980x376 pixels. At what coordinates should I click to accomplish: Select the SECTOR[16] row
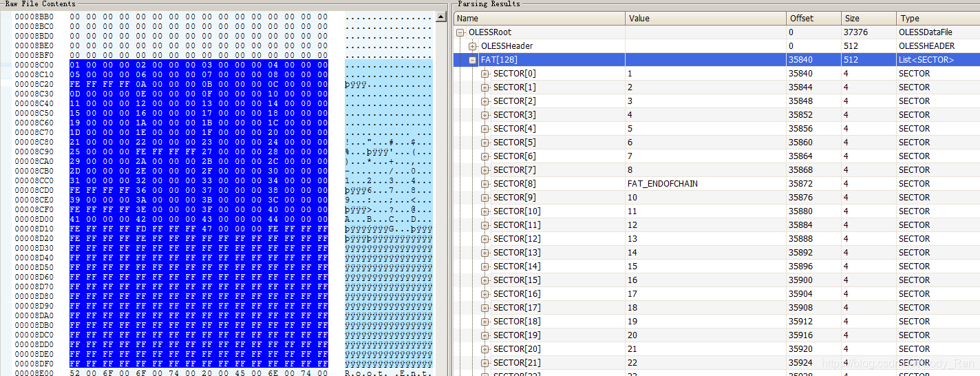tap(717, 294)
